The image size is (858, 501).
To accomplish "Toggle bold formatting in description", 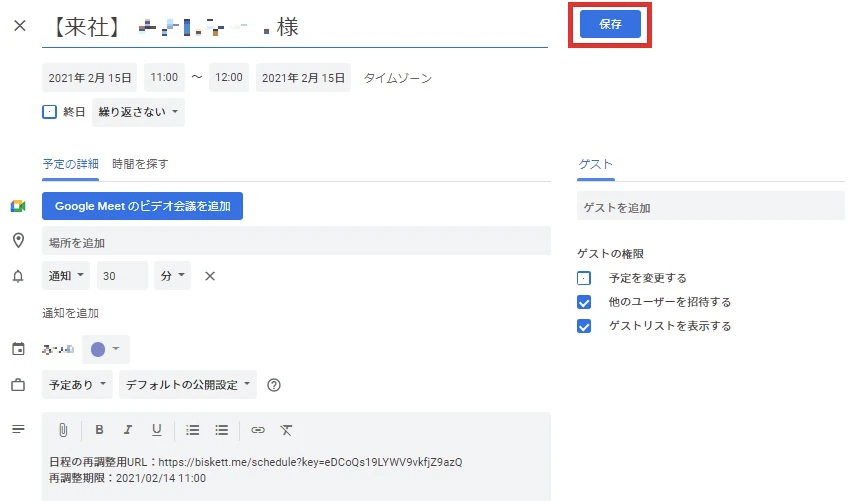I will click(x=99, y=430).
